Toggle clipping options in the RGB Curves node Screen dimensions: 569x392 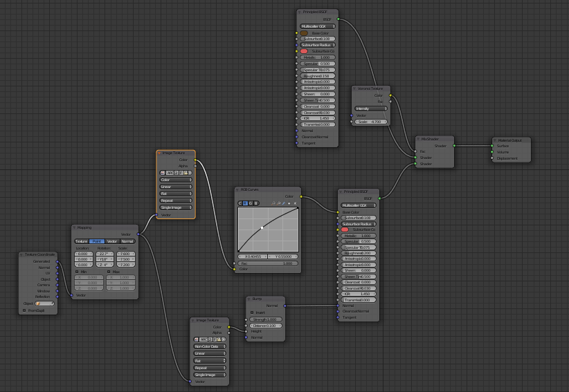pos(289,203)
